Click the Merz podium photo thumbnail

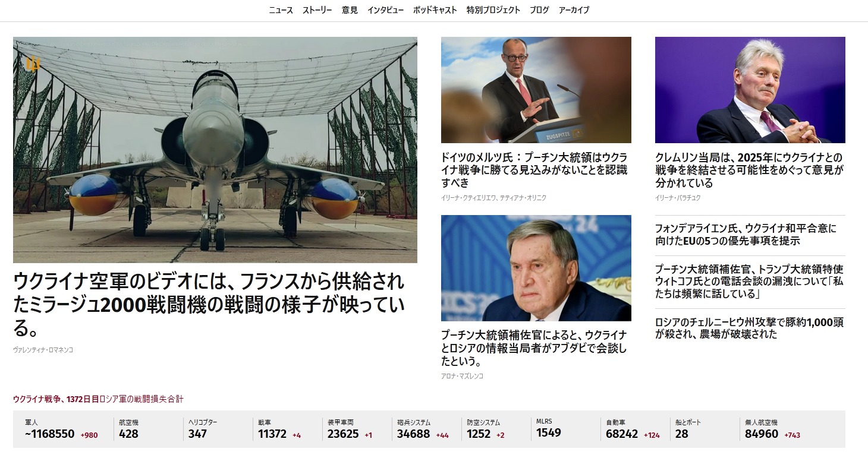(x=536, y=90)
